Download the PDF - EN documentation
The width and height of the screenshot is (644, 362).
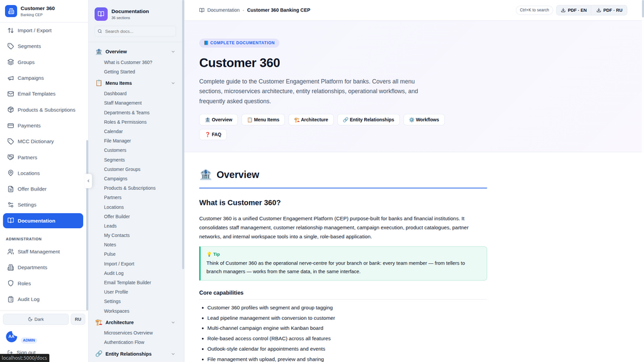coord(574,10)
